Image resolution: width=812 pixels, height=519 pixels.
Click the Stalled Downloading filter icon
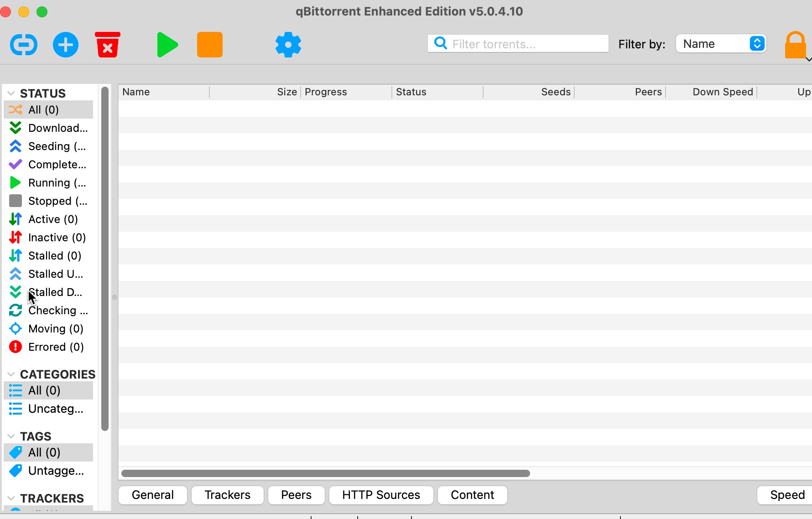coord(16,292)
